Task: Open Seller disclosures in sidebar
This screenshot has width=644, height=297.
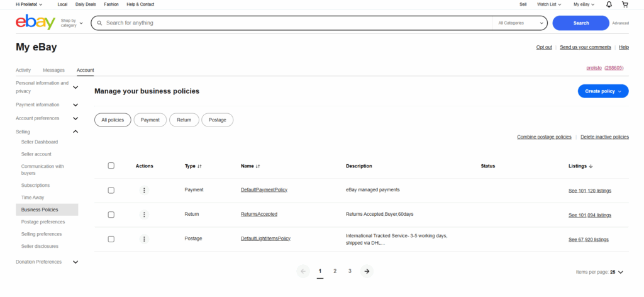Action: pyautogui.click(x=40, y=247)
